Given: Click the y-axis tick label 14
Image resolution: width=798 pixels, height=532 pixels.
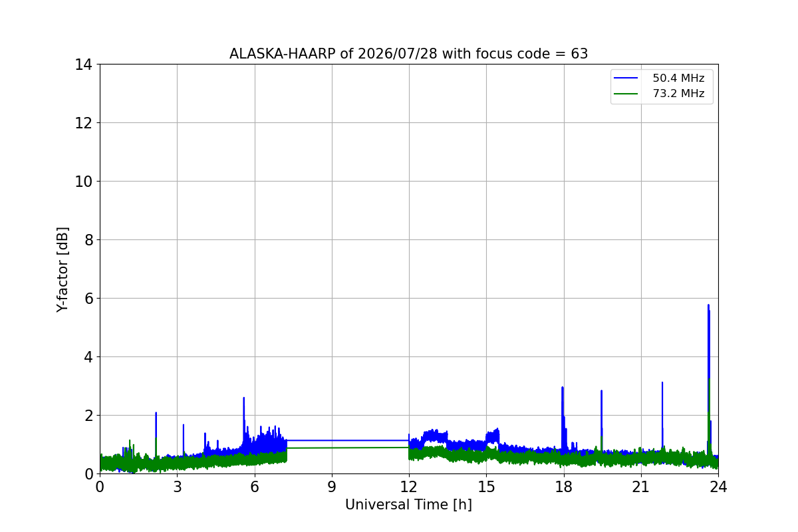Looking at the screenshot, I should pyautogui.click(x=83, y=65).
